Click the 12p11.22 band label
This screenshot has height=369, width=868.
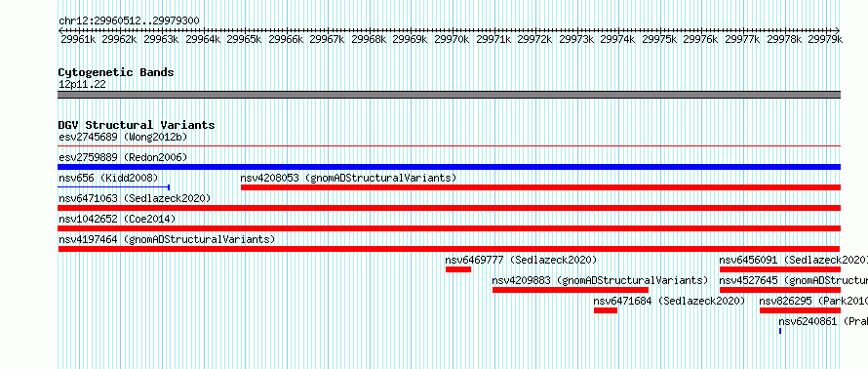82,85
